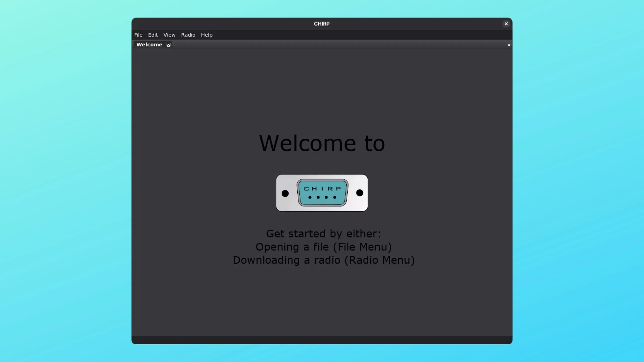
Task: Close the Welcome tab via its X icon
Action: coord(169,45)
